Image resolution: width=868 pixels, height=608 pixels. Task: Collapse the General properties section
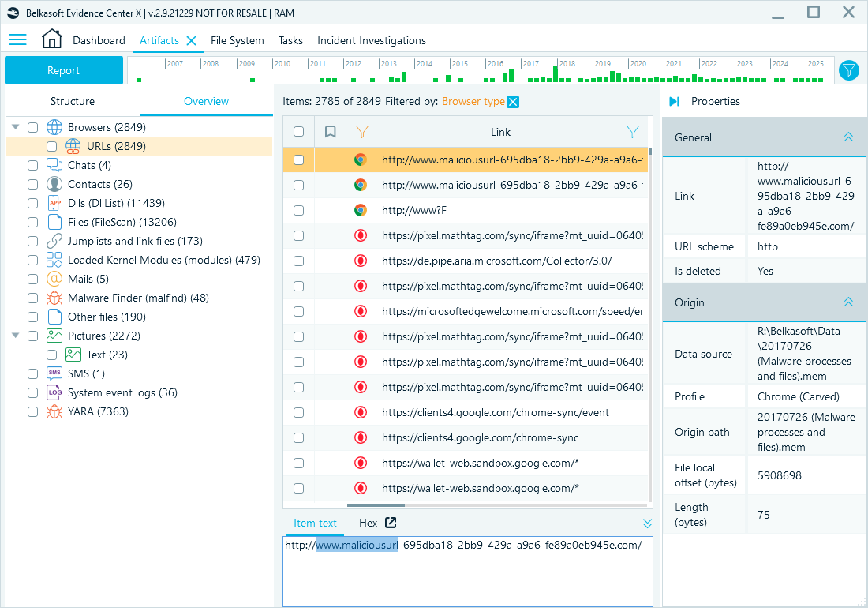(848, 137)
